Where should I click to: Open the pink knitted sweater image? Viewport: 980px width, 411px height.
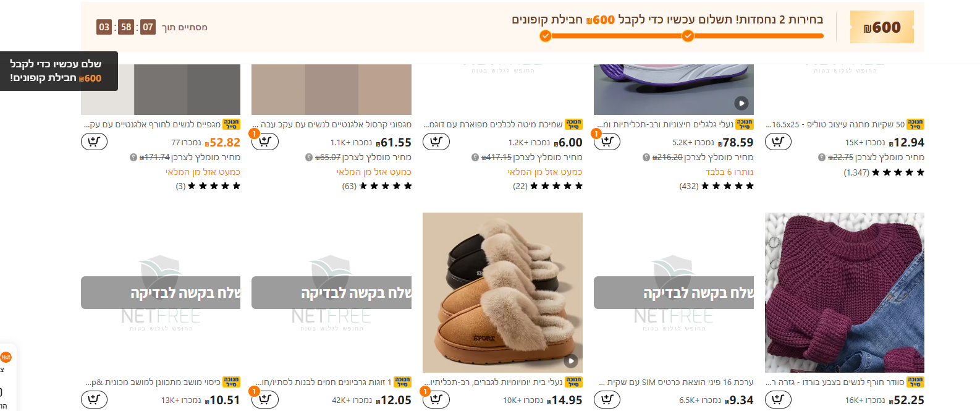point(845,292)
